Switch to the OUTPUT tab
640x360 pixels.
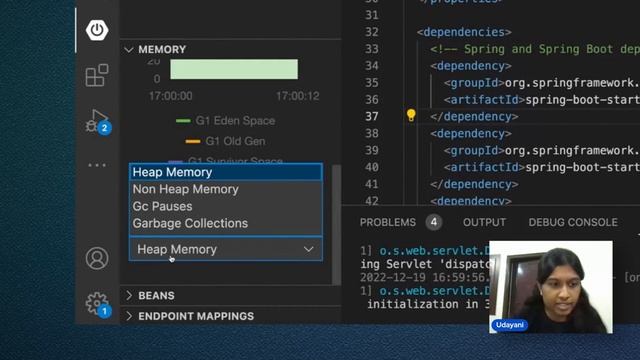[484, 222]
